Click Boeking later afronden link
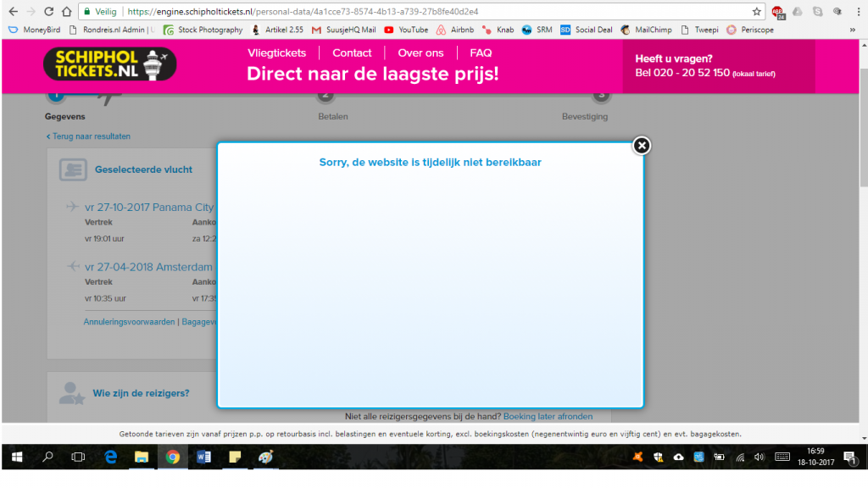 (x=548, y=416)
